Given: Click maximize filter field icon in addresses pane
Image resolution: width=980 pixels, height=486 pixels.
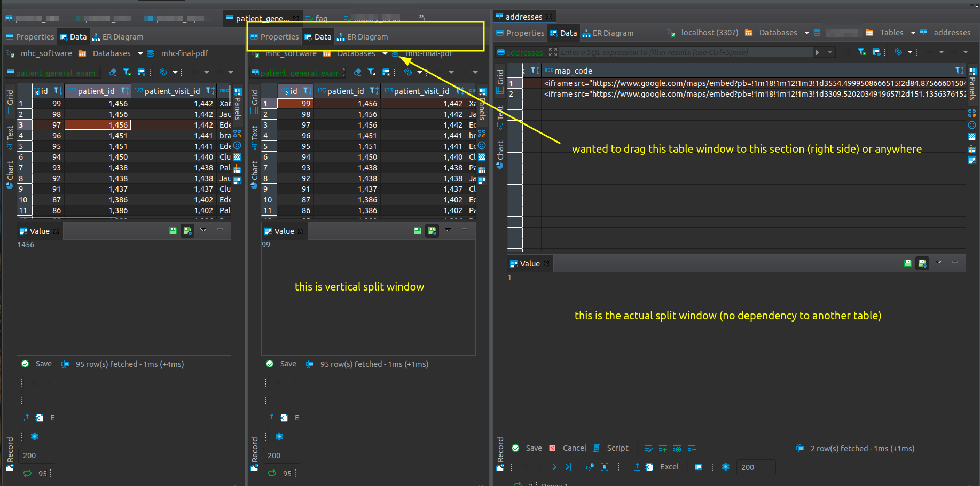Looking at the screenshot, I should tap(553, 52).
